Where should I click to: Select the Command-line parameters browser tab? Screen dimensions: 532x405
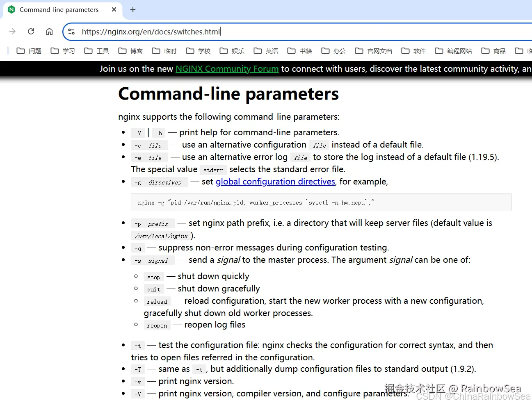[63, 10]
